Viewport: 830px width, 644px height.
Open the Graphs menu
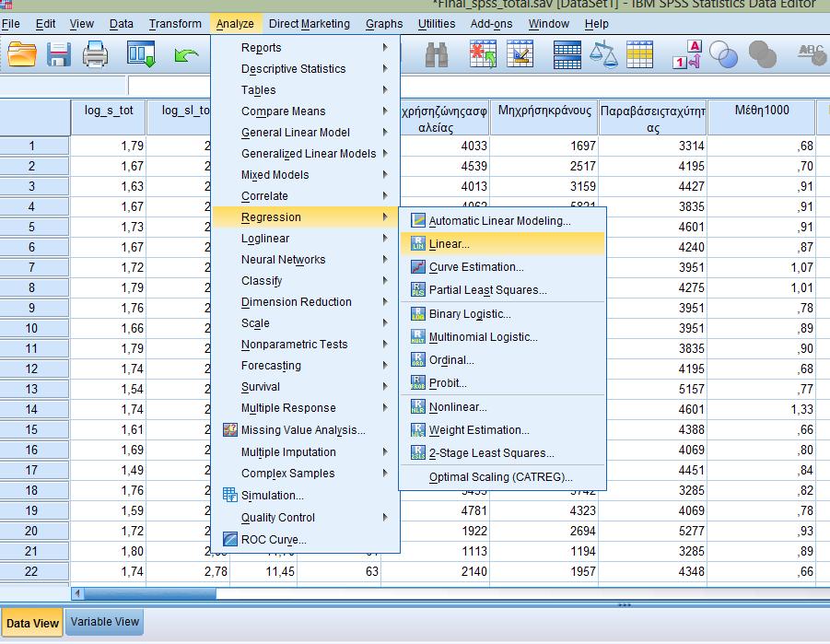(384, 24)
